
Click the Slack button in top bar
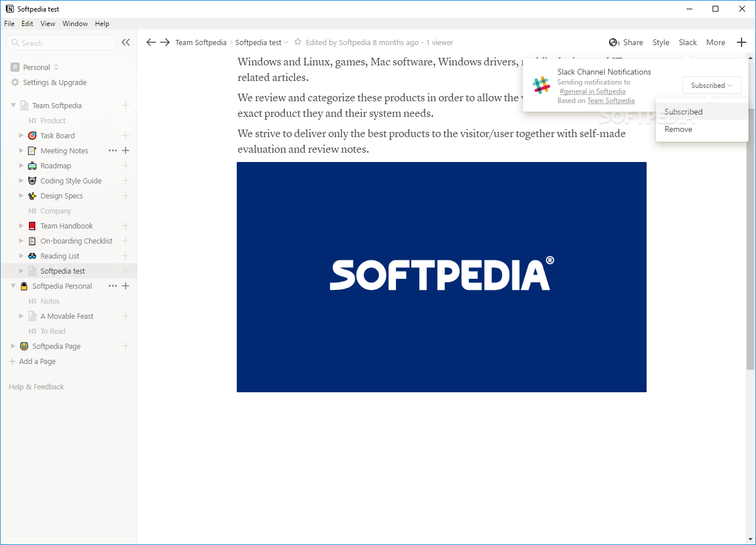688,42
